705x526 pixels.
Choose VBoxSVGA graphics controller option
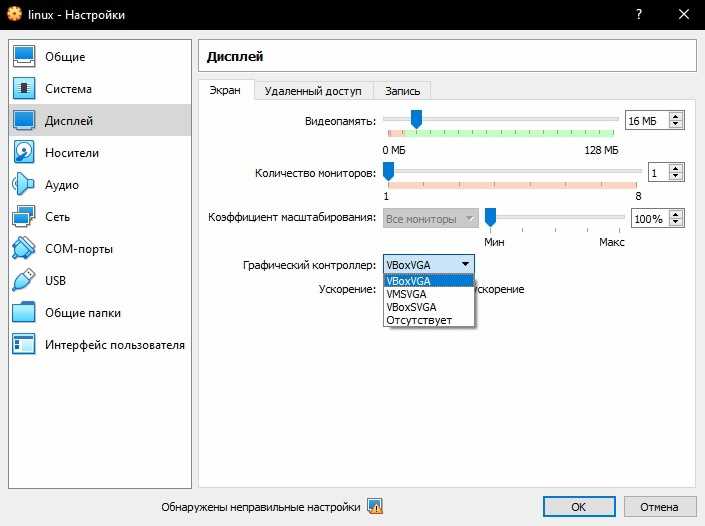tap(428, 307)
